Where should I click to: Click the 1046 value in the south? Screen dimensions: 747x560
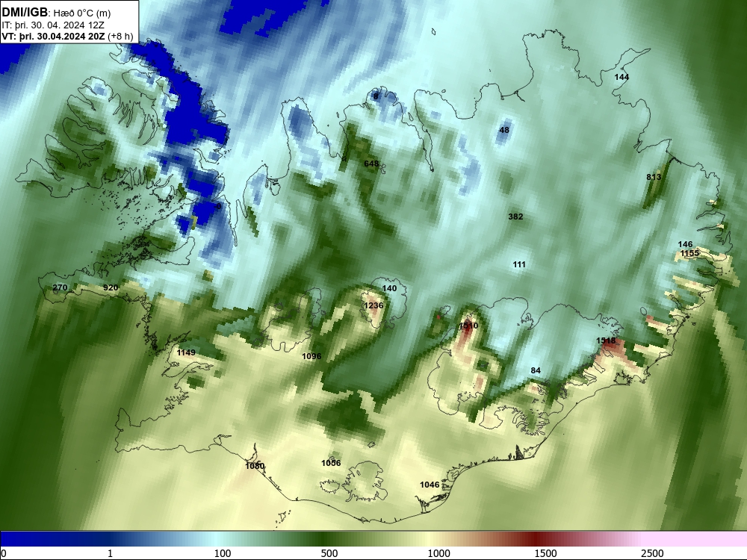[x=430, y=485]
